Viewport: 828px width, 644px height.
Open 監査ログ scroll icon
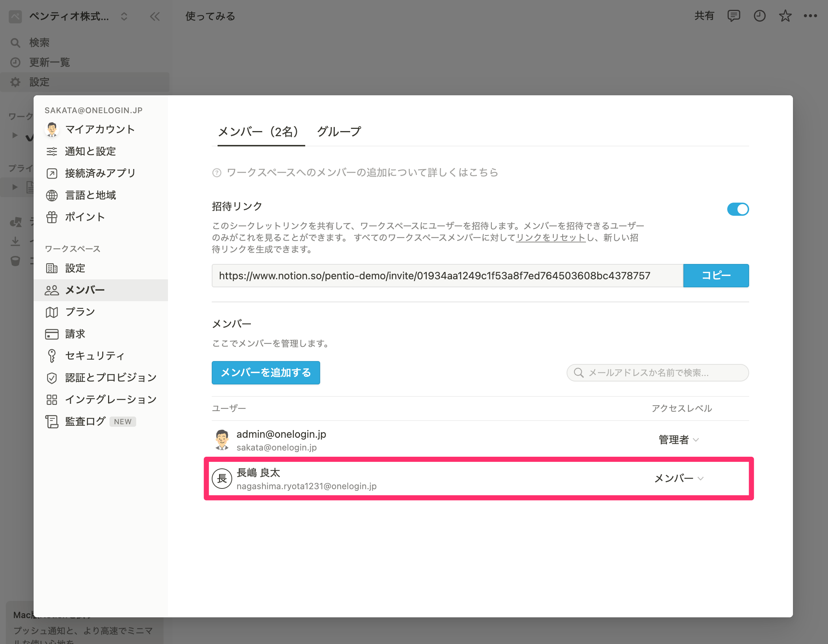coord(52,422)
